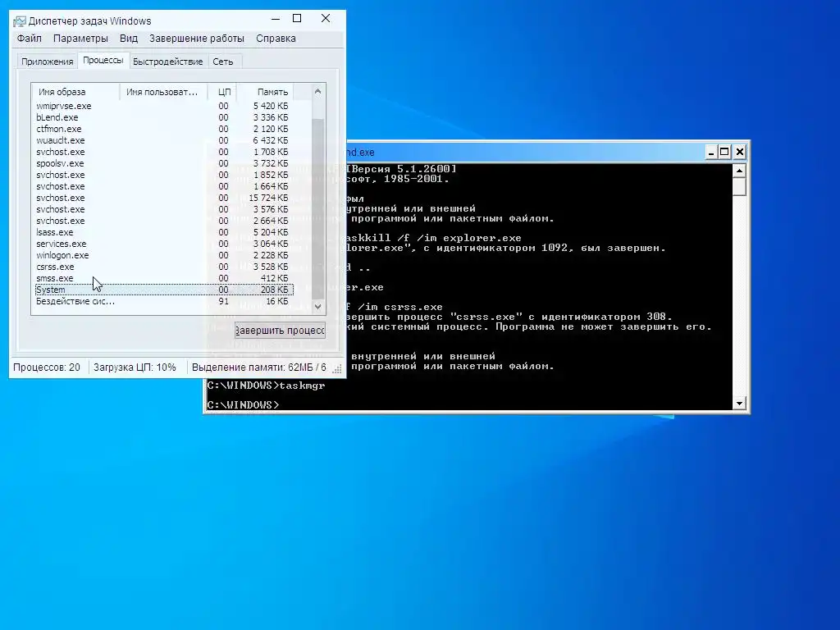Sort by the Имя пользователя column header
Screen dimensions: 840x630
pos(163,92)
